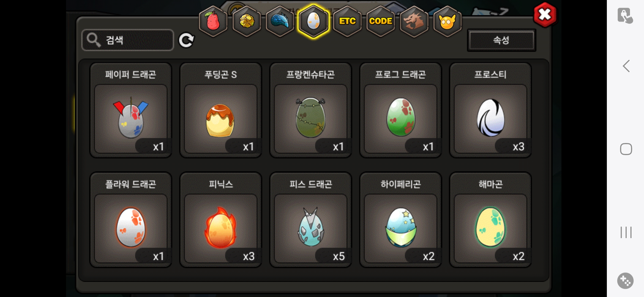Select the highlighted egg category tab

coord(313,21)
